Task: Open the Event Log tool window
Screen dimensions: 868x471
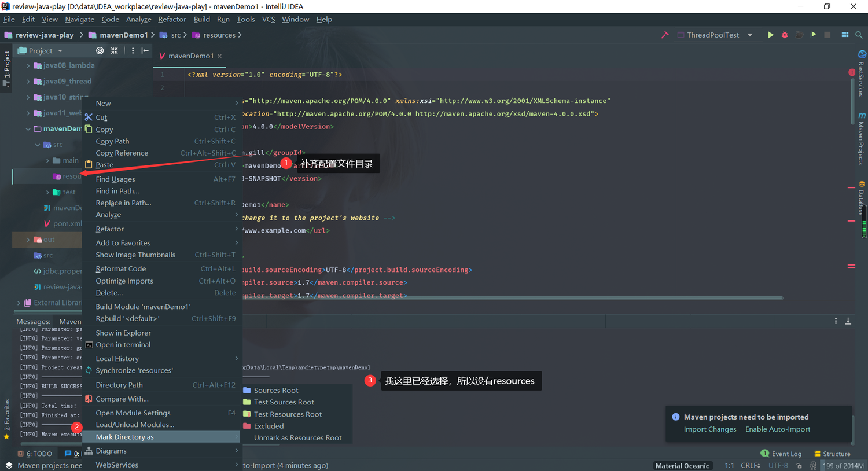Action: 781,454
